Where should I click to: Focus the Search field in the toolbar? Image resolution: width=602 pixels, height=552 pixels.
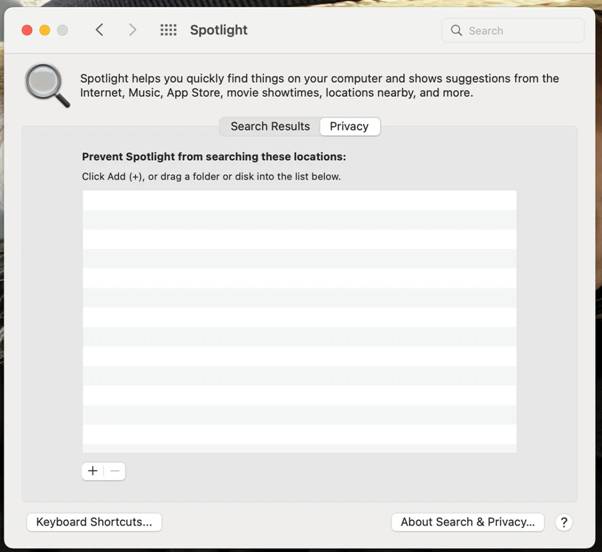(x=520, y=31)
